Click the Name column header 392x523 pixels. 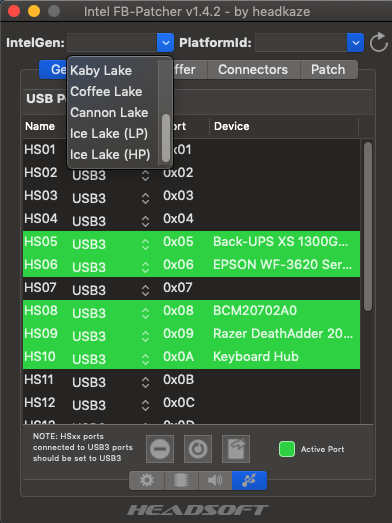point(40,126)
